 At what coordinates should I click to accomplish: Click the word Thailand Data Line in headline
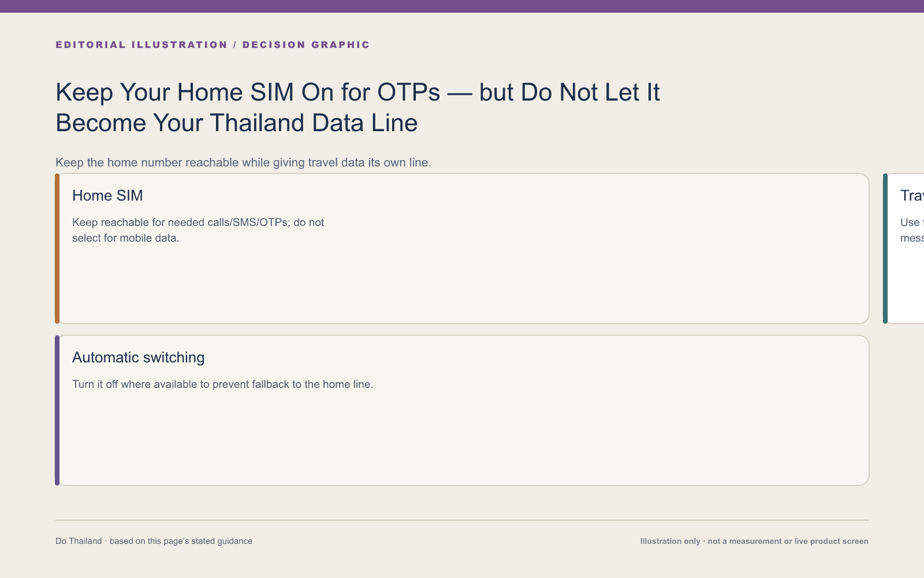pos(314,123)
